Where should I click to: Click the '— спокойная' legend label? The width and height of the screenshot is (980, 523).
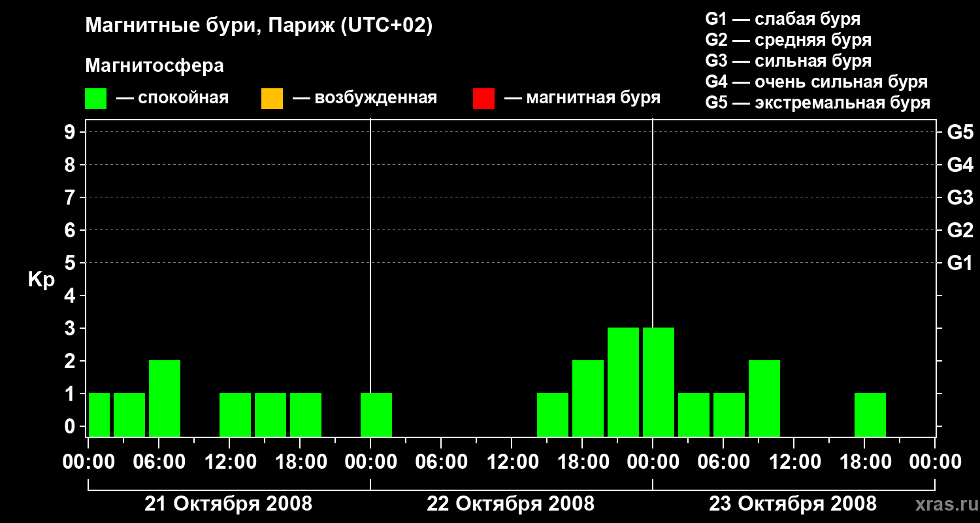coord(172,98)
